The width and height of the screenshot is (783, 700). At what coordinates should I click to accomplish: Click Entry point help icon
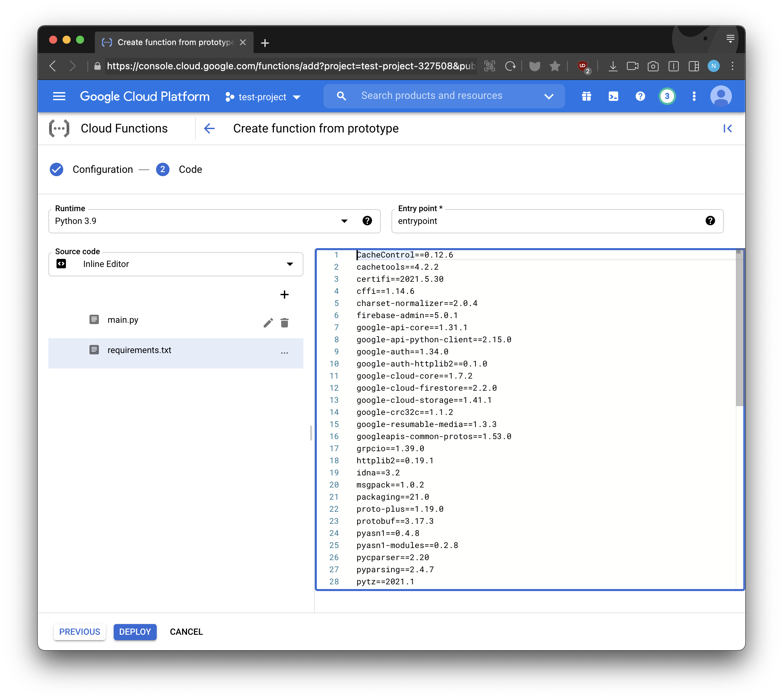point(710,221)
